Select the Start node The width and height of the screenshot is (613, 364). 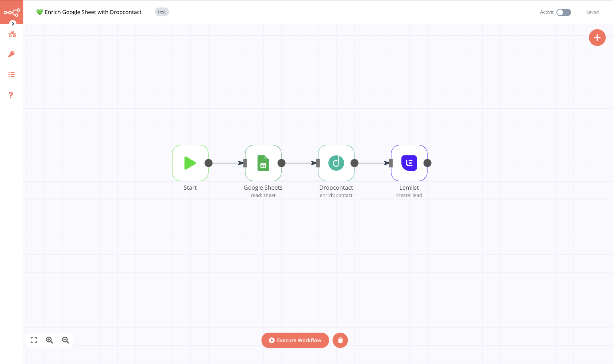click(x=190, y=163)
